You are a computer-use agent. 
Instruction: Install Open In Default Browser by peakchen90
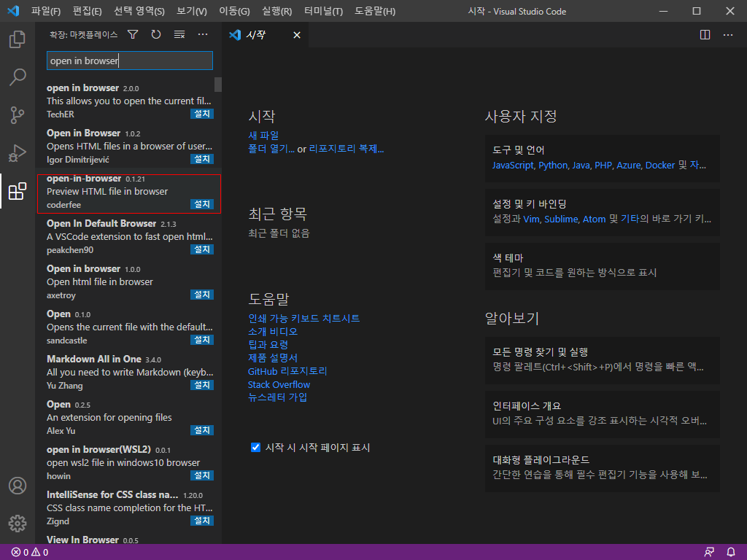click(x=202, y=249)
